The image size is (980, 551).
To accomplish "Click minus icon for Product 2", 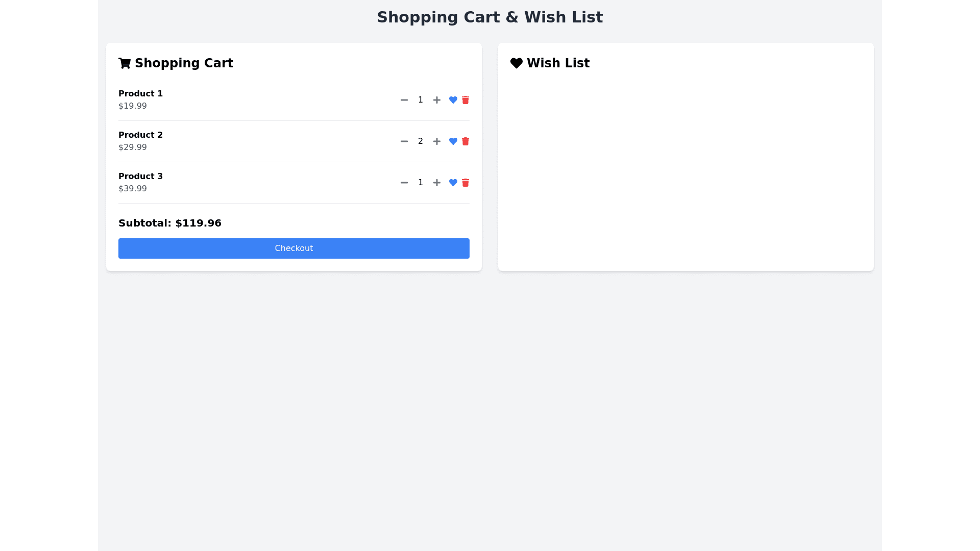I will pos(404,141).
